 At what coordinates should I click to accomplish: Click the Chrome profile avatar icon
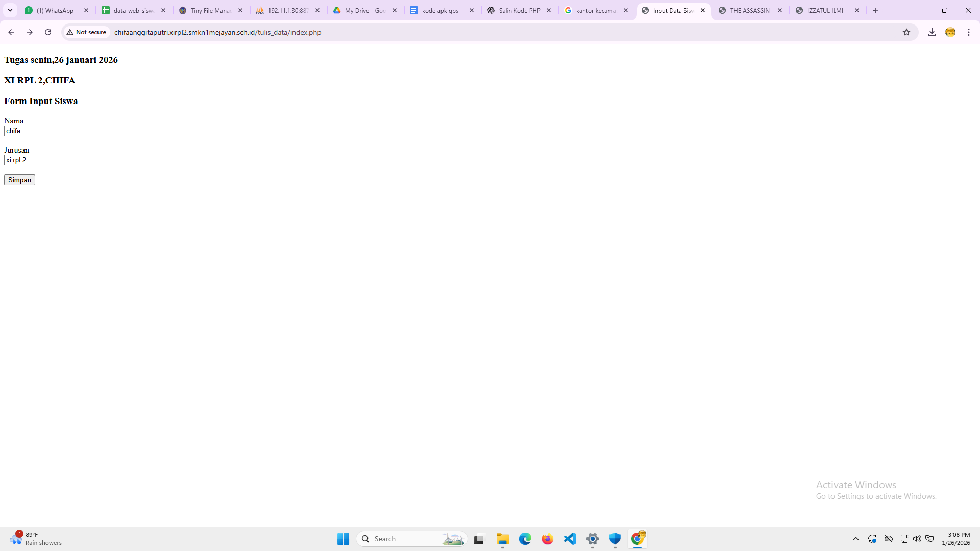pyautogui.click(x=950, y=32)
